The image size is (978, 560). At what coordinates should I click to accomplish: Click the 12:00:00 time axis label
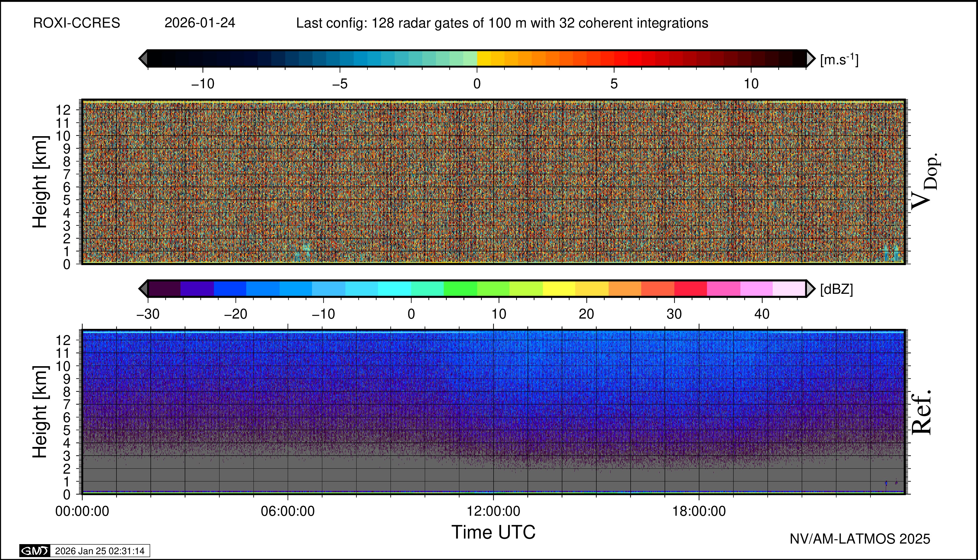(x=493, y=511)
